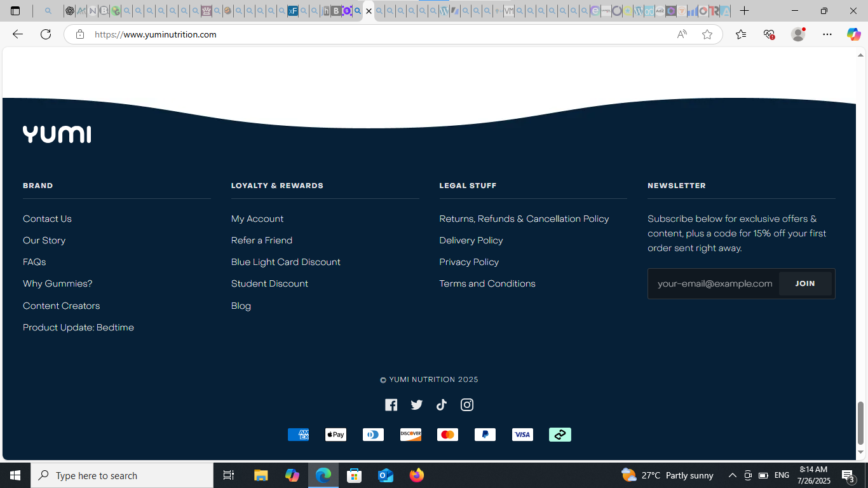Show hidden system tray icons
Image resolution: width=868 pixels, height=488 pixels.
(732, 475)
